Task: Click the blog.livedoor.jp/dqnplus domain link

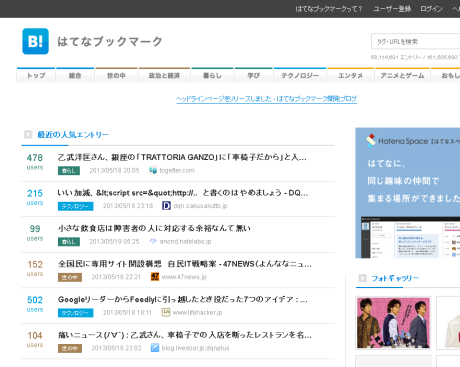Action: pos(195,348)
